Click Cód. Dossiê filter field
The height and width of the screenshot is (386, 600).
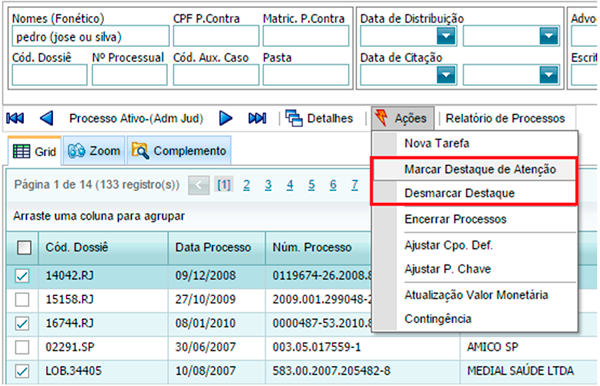tap(49, 75)
